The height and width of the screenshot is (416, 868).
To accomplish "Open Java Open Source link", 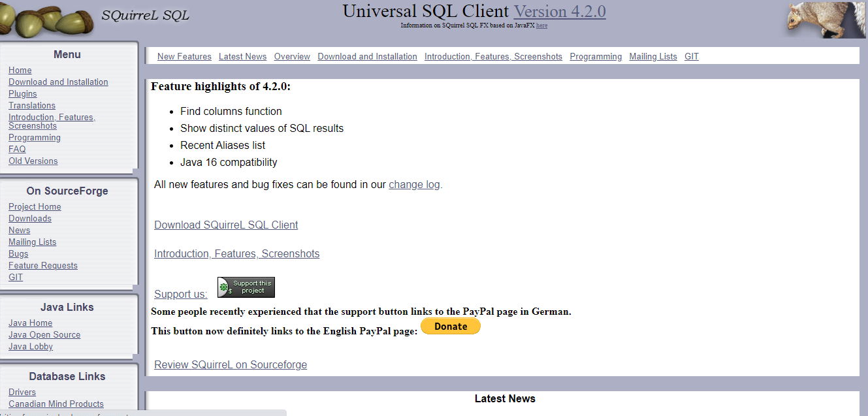I will click(x=44, y=335).
